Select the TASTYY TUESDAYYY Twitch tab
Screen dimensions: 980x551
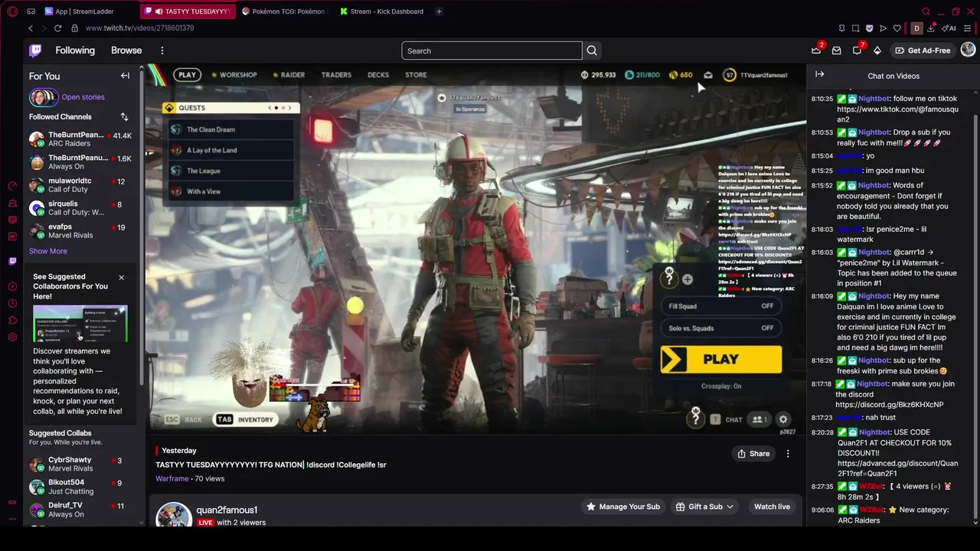tap(188, 11)
